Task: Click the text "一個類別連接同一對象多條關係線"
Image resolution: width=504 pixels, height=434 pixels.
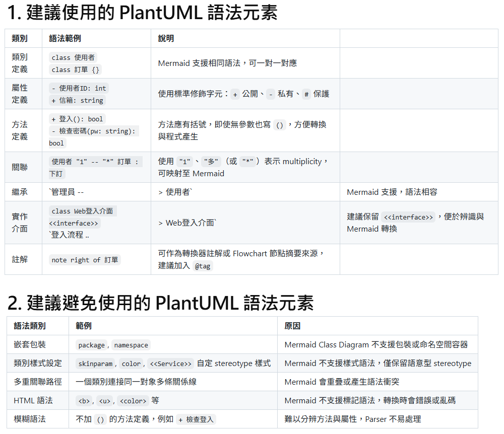Action: (136, 382)
